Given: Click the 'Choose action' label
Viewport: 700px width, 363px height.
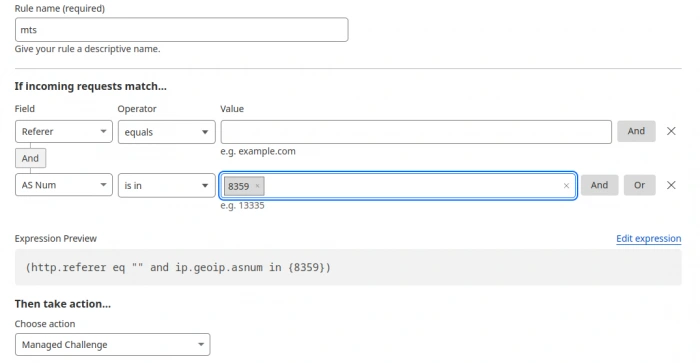Looking at the screenshot, I should pos(45,324).
